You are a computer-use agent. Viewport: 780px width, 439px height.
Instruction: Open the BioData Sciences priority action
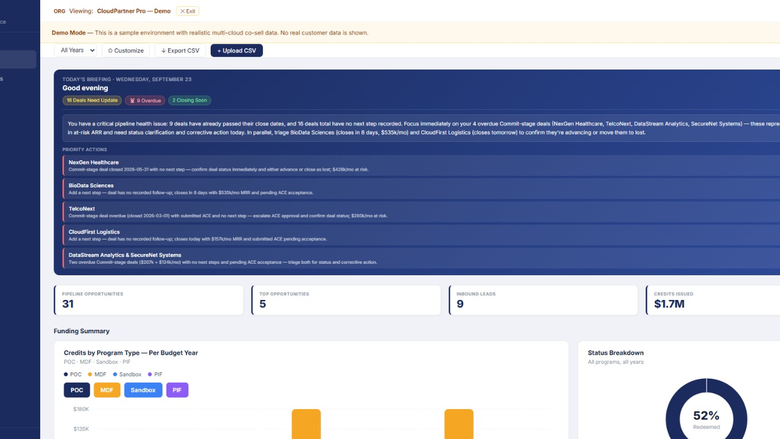[421, 189]
